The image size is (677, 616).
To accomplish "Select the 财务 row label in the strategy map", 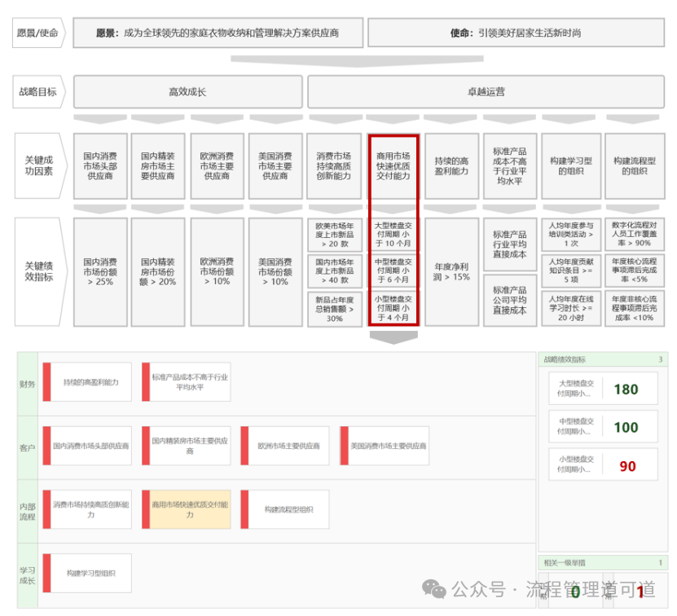I will click(28, 383).
